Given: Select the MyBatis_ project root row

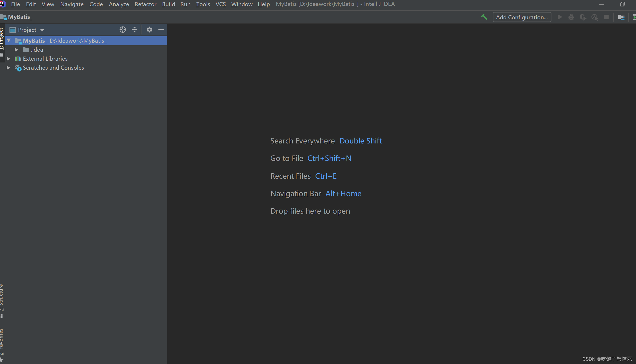Looking at the screenshot, I should pyautogui.click(x=86, y=41).
